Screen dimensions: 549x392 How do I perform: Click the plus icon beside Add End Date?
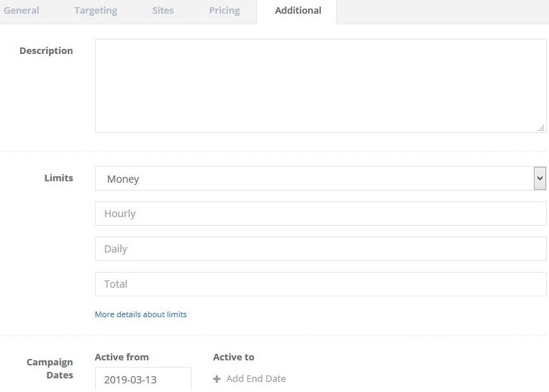click(x=217, y=379)
